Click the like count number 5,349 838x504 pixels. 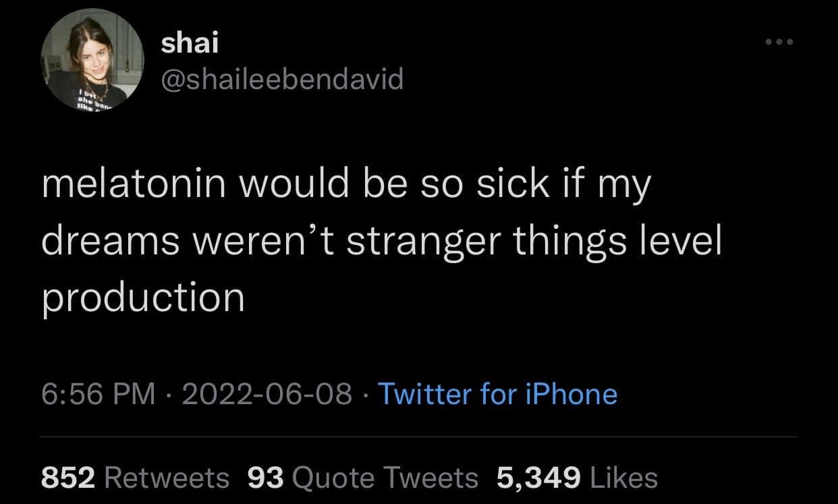click(538, 478)
